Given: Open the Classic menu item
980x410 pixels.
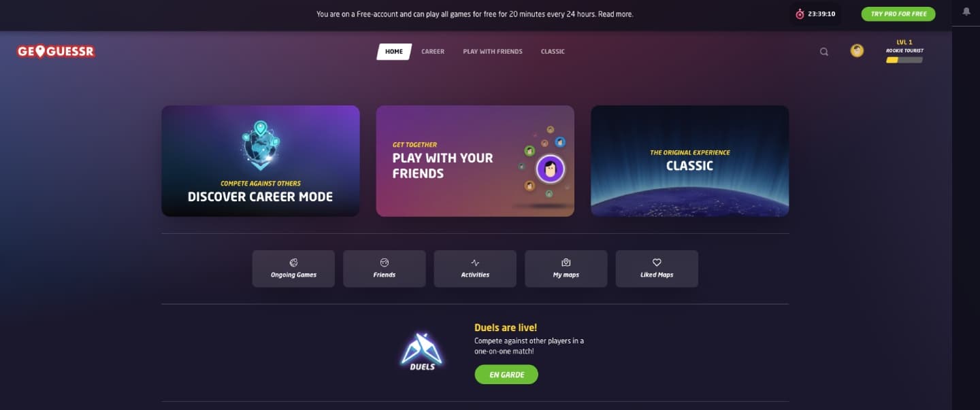Looking at the screenshot, I should [553, 52].
